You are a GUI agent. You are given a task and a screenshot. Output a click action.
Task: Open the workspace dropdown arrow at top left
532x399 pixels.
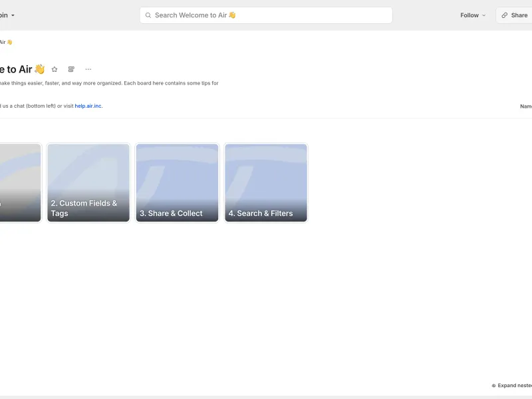click(x=13, y=15)
